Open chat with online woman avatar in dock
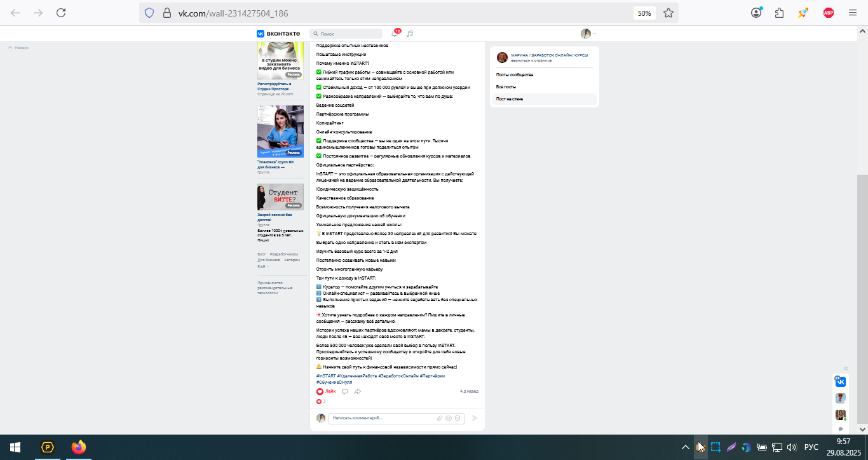Image resolution: width=868 pixels, height=460 pixels. (840, 415)
